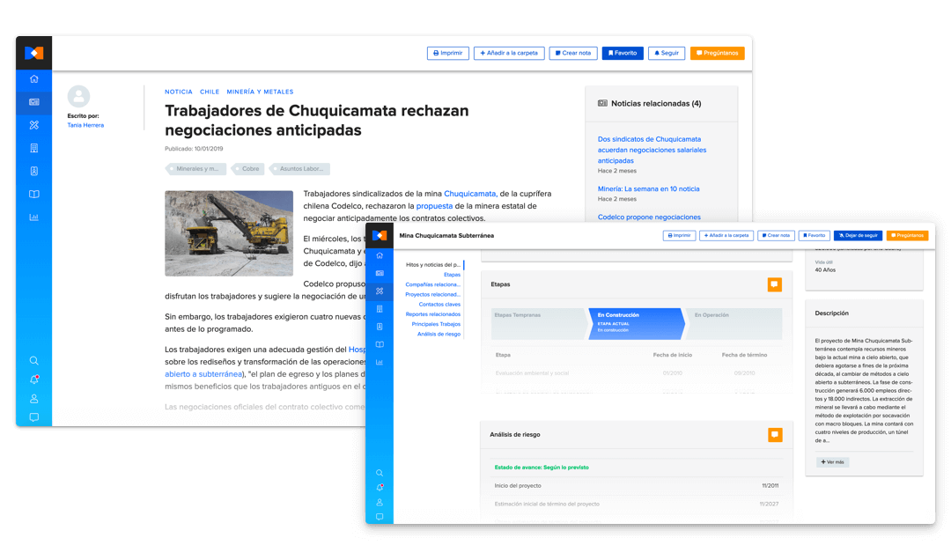Viewport: 951px width, 560px height.
Task: Open search magnifier in project window sidebar
Action: (x=380, y=473)
